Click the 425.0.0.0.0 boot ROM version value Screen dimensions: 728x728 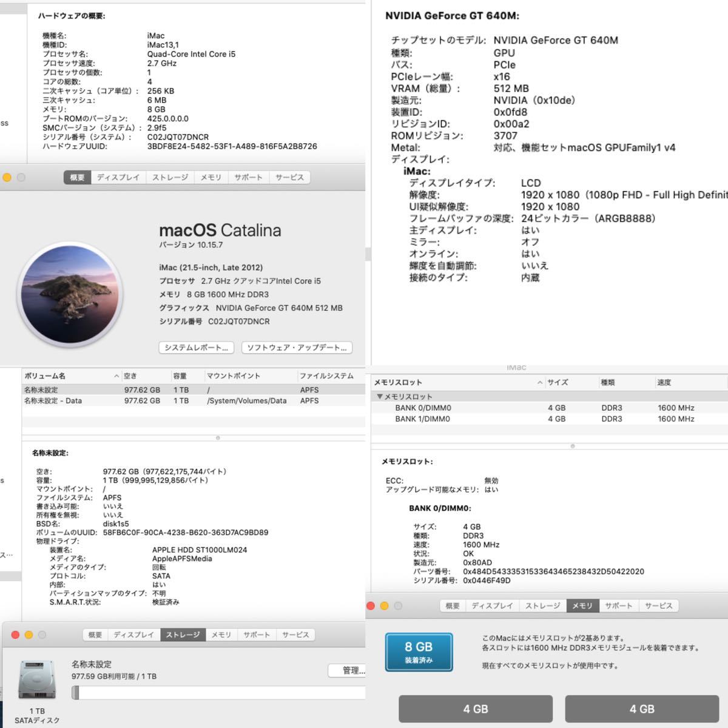168,119
